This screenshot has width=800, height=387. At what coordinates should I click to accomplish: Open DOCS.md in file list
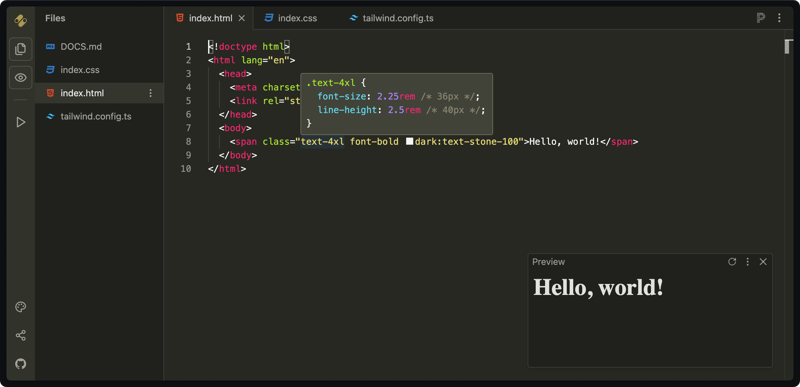tap(99, 46)
